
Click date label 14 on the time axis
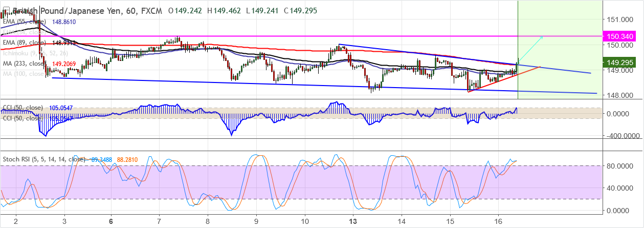tap(402, 221)
